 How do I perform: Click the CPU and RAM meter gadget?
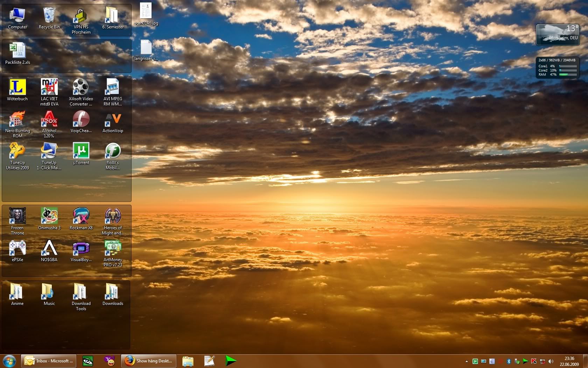tap(558, 68)
